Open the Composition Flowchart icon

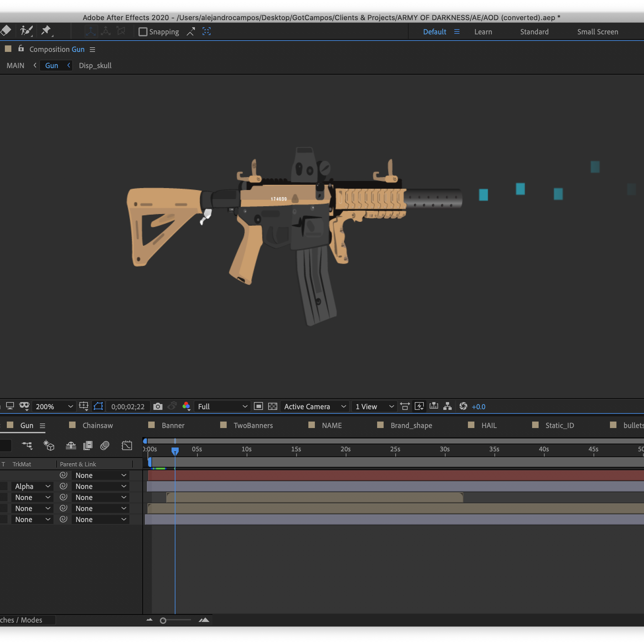pyautogui.click(x=447, y=406)
